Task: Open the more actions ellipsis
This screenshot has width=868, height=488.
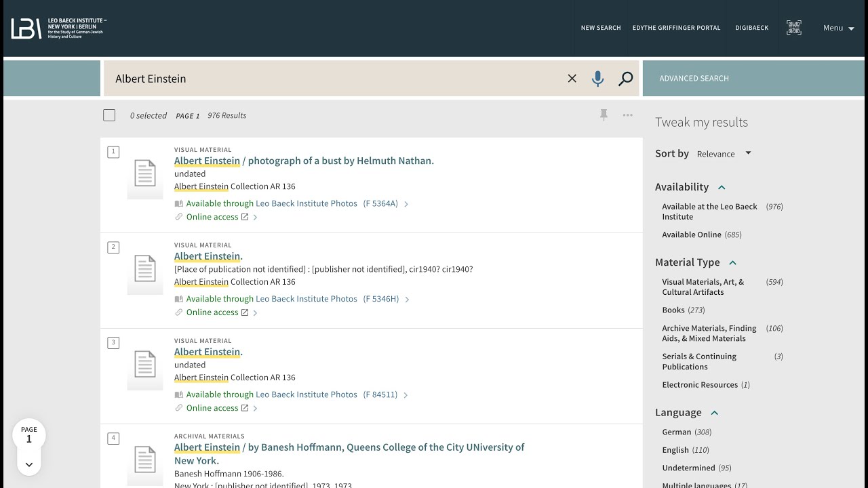Action: tap(628, 115)
